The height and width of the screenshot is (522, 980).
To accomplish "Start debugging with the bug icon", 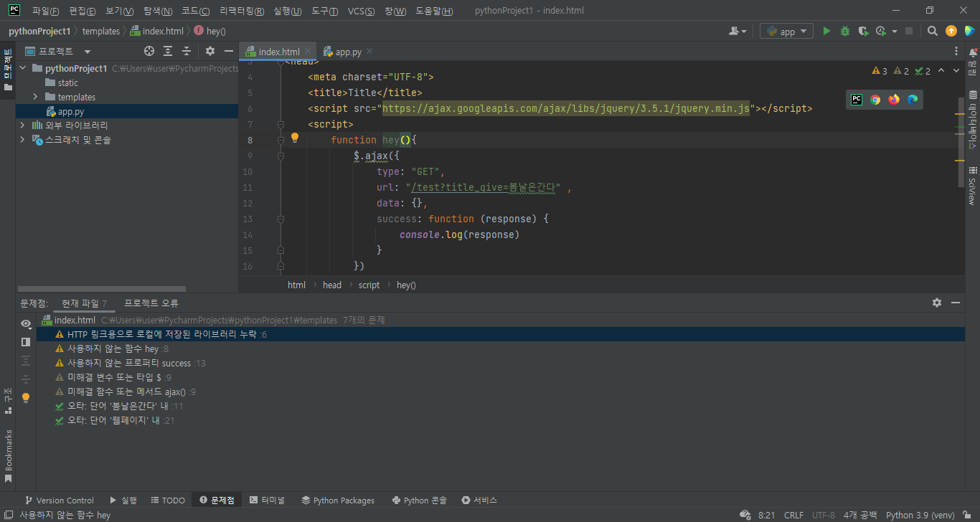I will tap(845, 31).
